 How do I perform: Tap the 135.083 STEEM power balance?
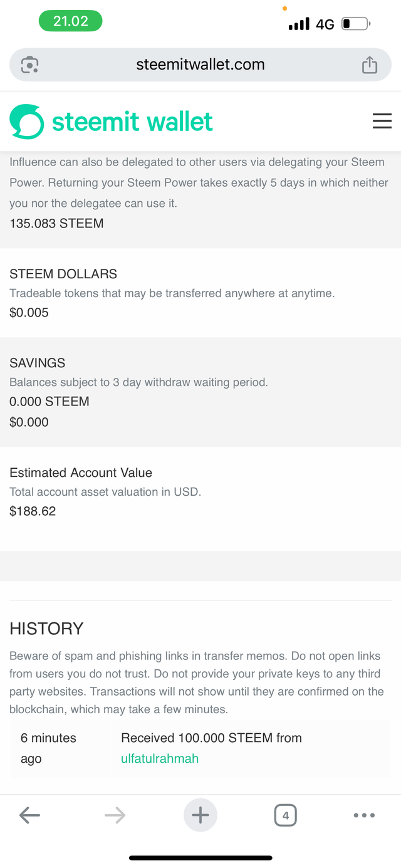(56, 223)
